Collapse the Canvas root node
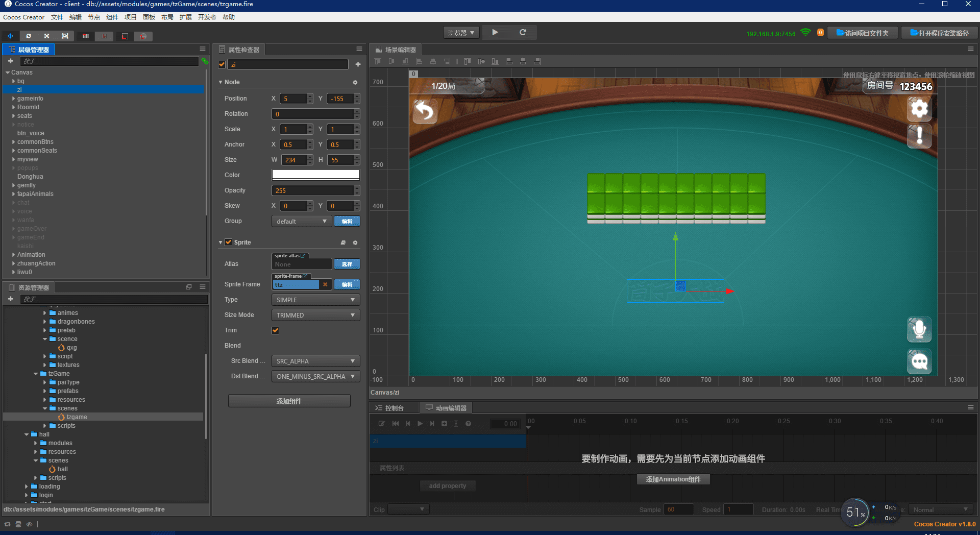Viewport: 980px width, 535px height. point(8,72)
